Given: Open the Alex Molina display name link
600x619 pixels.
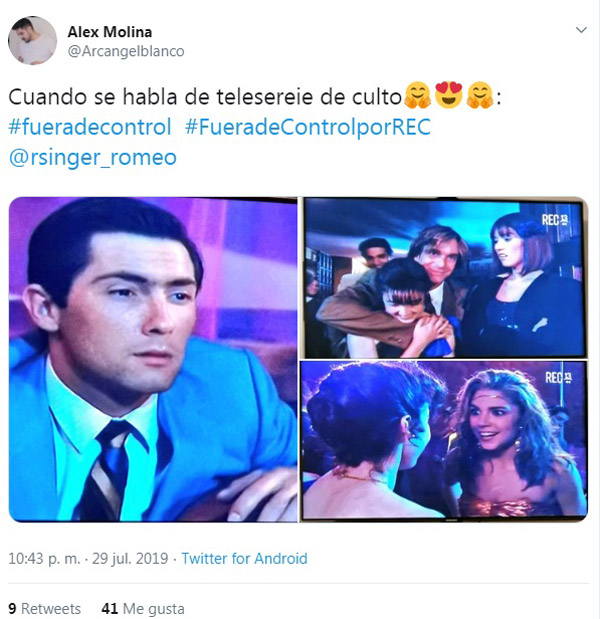Looking at the screenshot, I should point(110,32).
